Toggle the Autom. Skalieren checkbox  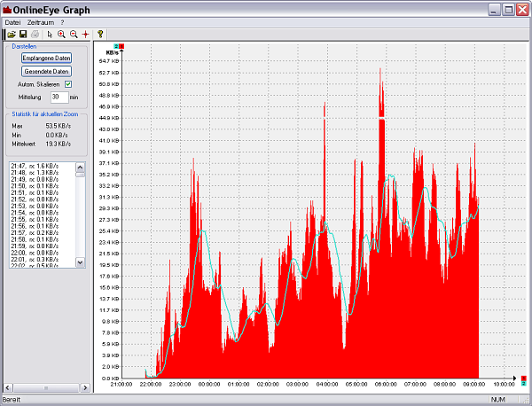click(68, 83)
